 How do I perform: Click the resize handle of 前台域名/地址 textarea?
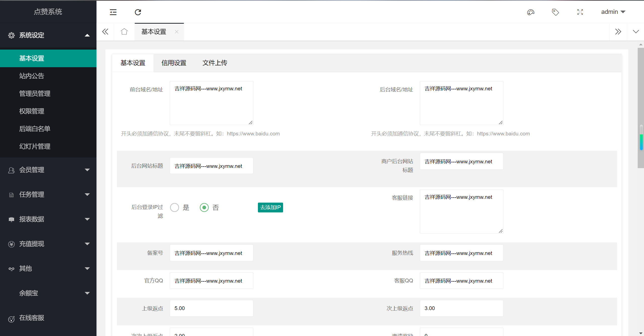tap(251, 123)
